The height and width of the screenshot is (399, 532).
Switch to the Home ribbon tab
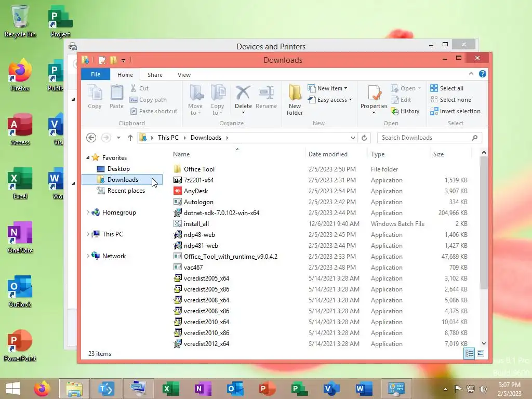coord(125,75)
